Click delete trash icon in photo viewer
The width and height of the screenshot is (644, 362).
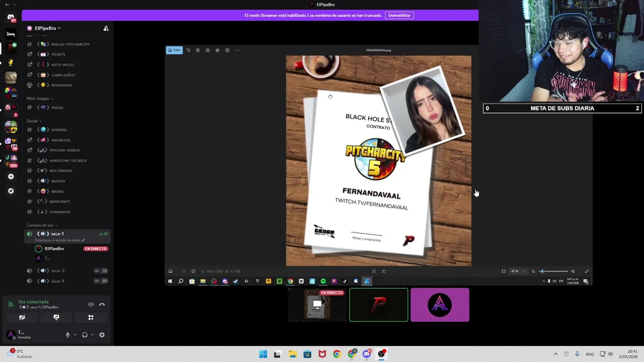coord(198,50)
